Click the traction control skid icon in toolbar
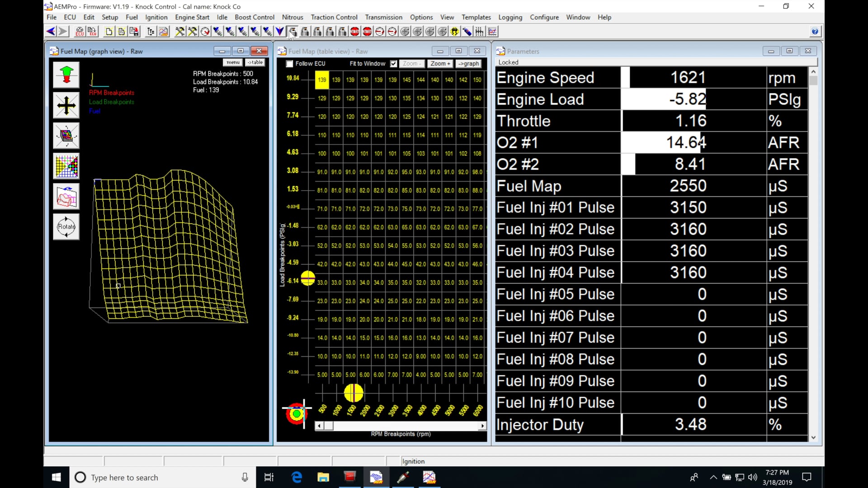Viewport: 868px width, 488px height. point(454,32)
